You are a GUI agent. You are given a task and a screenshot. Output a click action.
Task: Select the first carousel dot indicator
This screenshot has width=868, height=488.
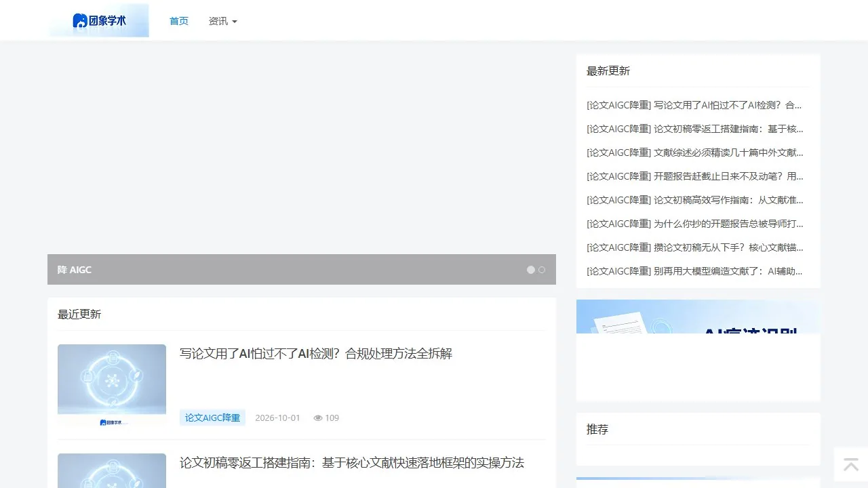(531, 270)
